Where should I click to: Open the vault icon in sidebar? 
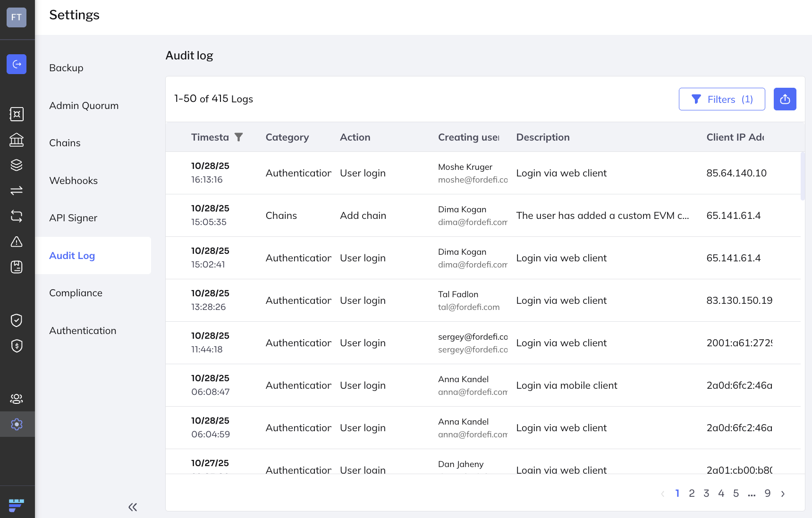pyautogui.click(x=17, y=114)
